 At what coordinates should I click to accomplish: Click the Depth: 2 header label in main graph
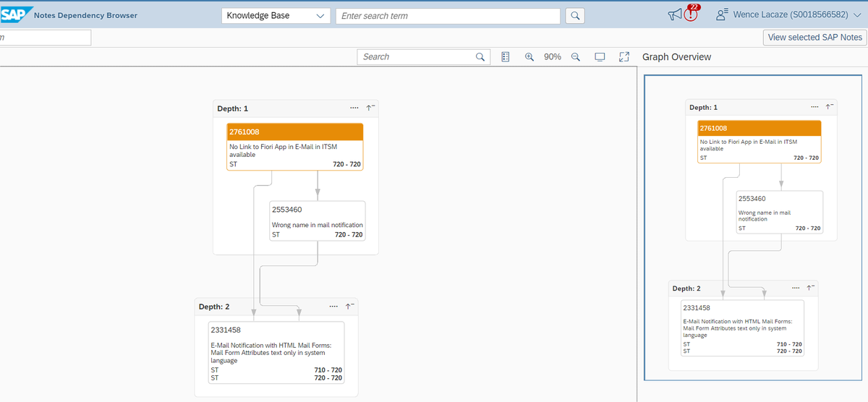coord(215,307)
